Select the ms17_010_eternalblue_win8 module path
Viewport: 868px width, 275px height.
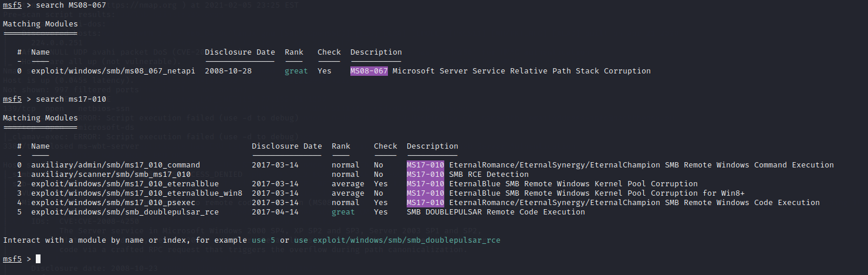(136, 193)
